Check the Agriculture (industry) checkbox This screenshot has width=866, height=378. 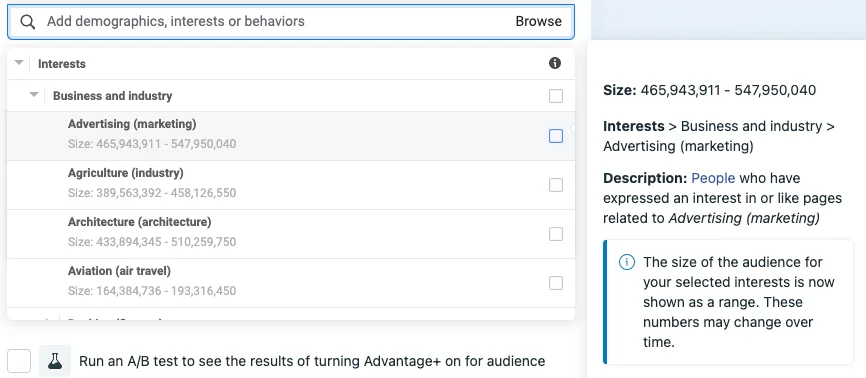point(556,185)
